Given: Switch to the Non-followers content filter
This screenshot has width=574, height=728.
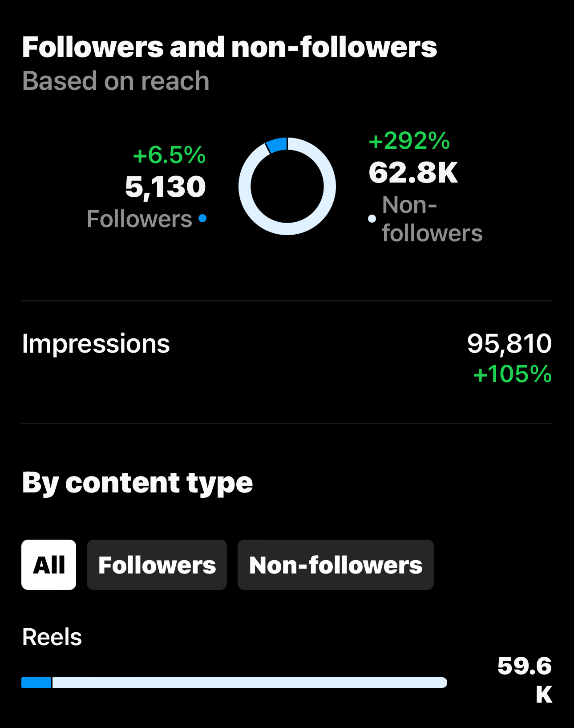Looking at the screenshot, I should tap(336, 565).
